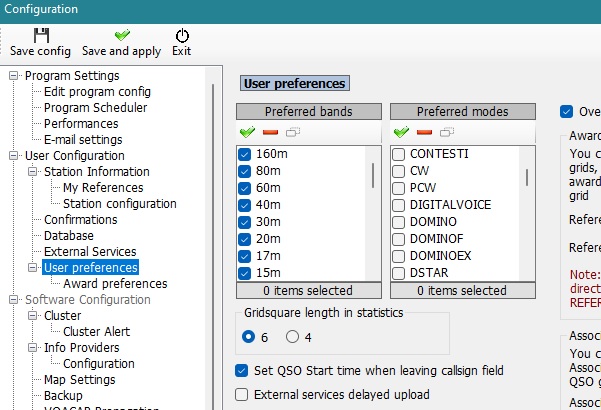Open Backup in tree

[63, 395]
